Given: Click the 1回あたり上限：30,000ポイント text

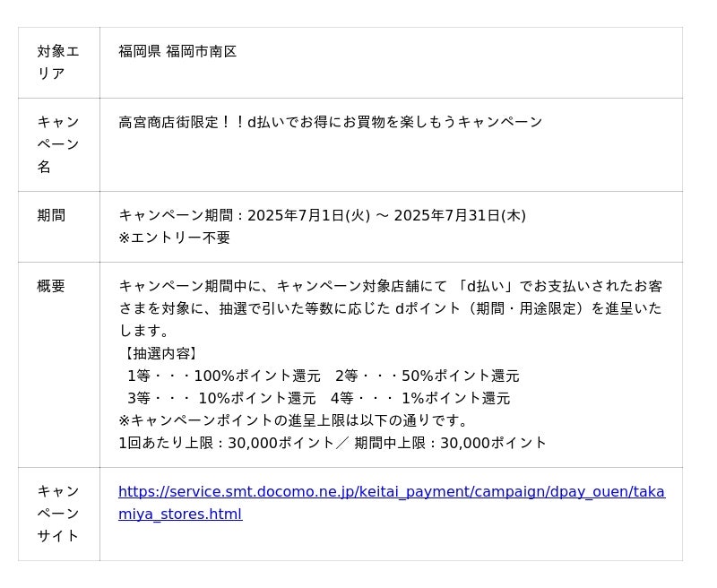Looking at the screenshot, I should tap(231, 443).
